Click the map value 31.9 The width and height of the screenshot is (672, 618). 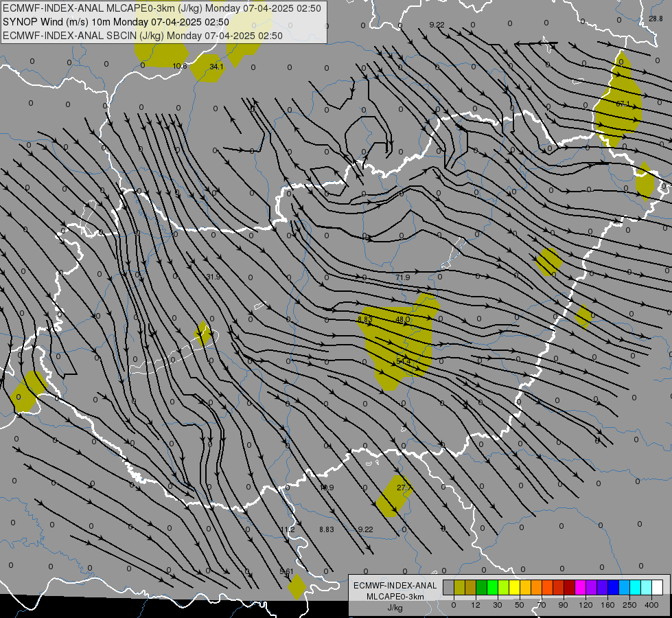pos(213,277)
